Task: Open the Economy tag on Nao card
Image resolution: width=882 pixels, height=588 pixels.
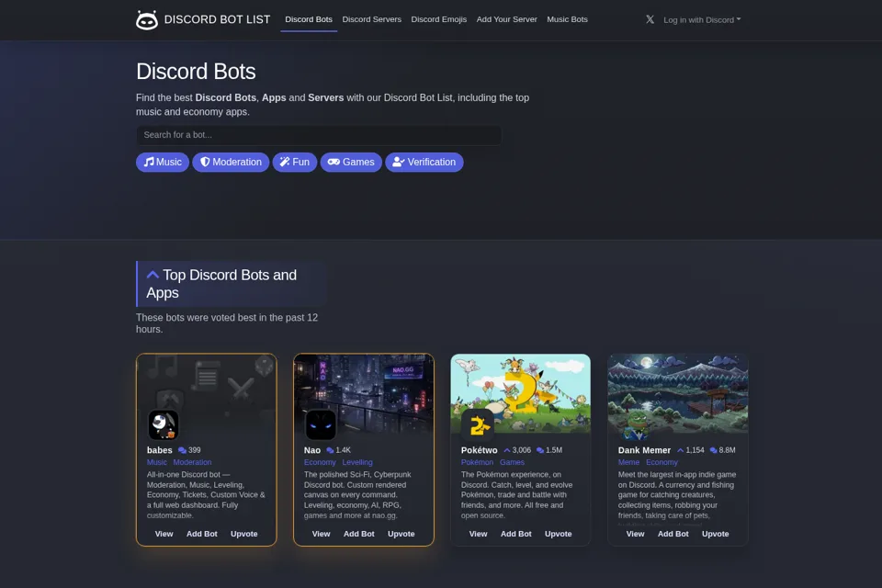Action: tap(320, 462)
